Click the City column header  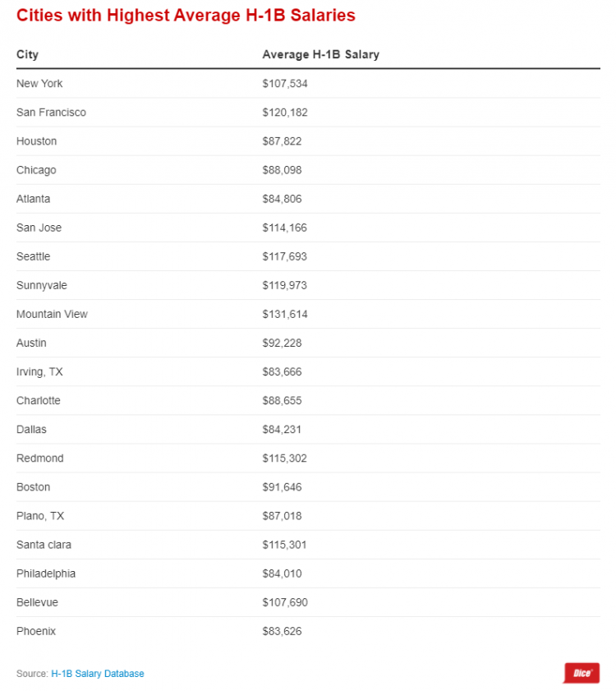(27, 55)
